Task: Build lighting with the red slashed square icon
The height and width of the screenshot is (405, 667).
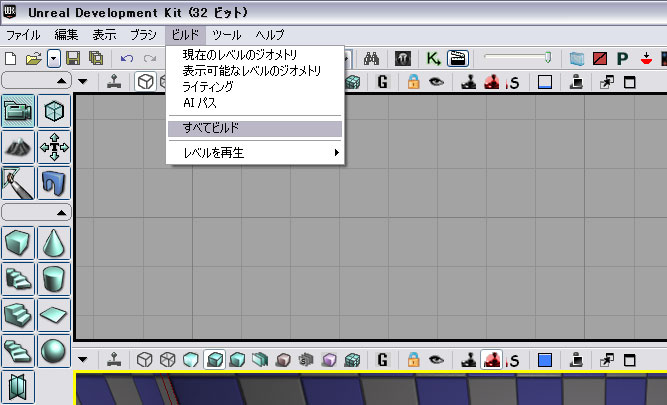Action: (x=600, y=58)
